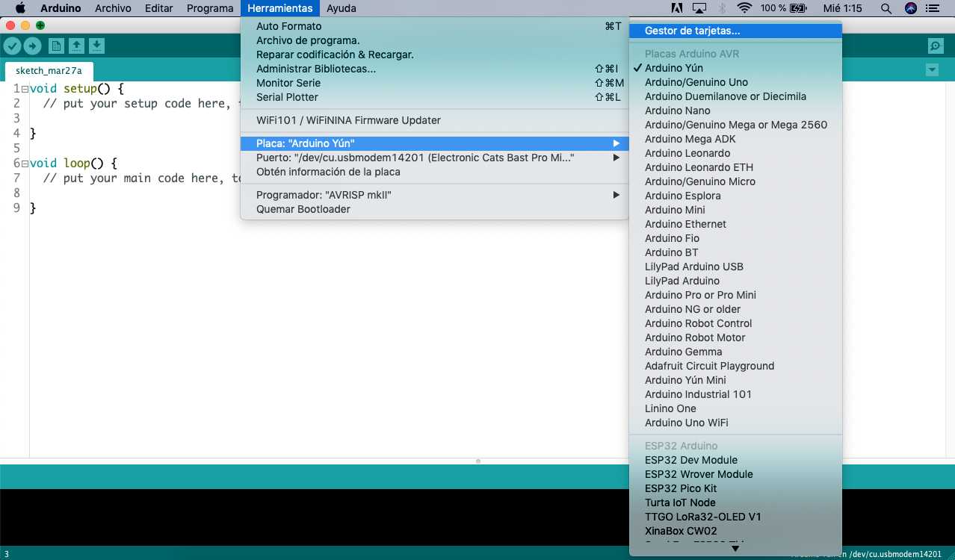The height and width of the screenshot is (560, 955).
Task: Select Arduino Mega ADK board
Action: click(x=735, y=139)
